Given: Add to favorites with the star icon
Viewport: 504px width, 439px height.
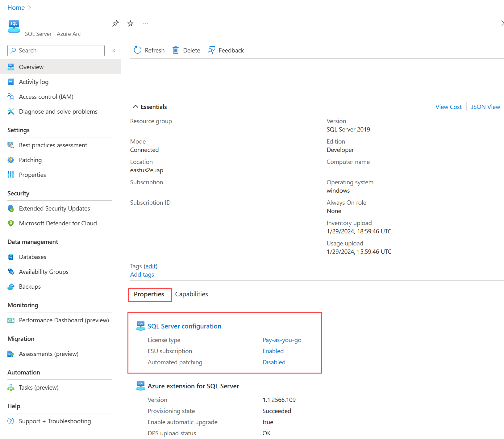Looking at the screenshot, I should coord(130,23).
